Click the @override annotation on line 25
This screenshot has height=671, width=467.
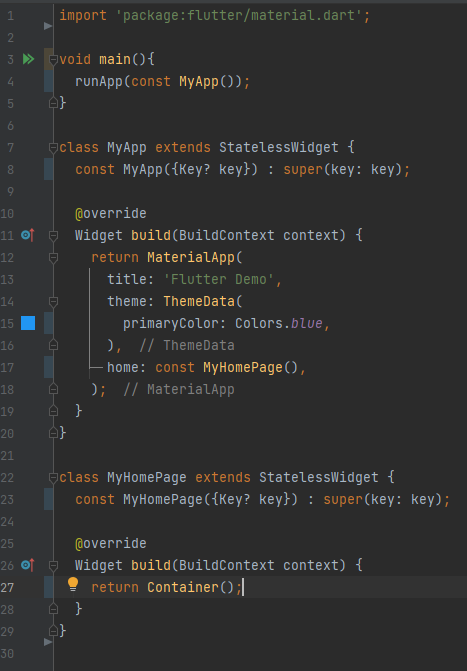(111, 543)
